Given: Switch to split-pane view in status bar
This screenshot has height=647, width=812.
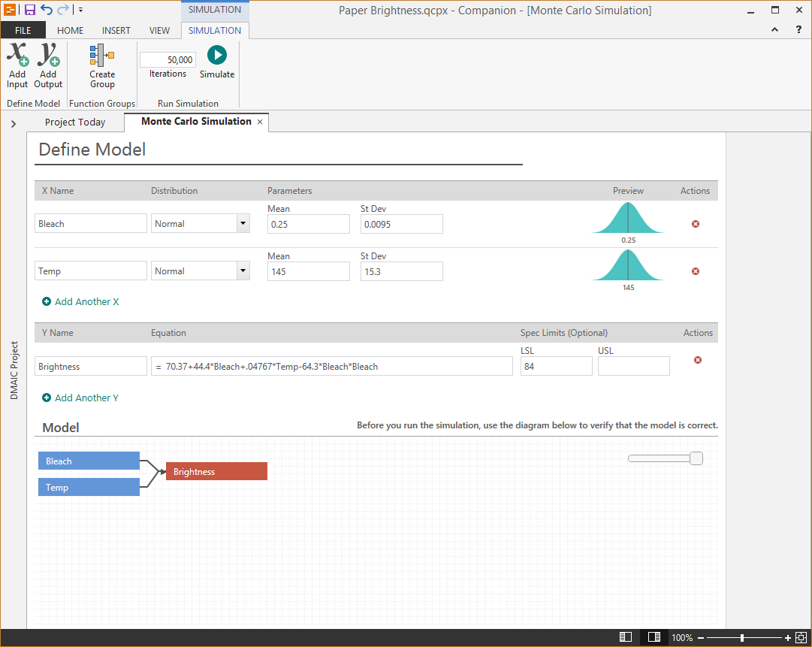Looking at the screenshot, I should (654, 637).
